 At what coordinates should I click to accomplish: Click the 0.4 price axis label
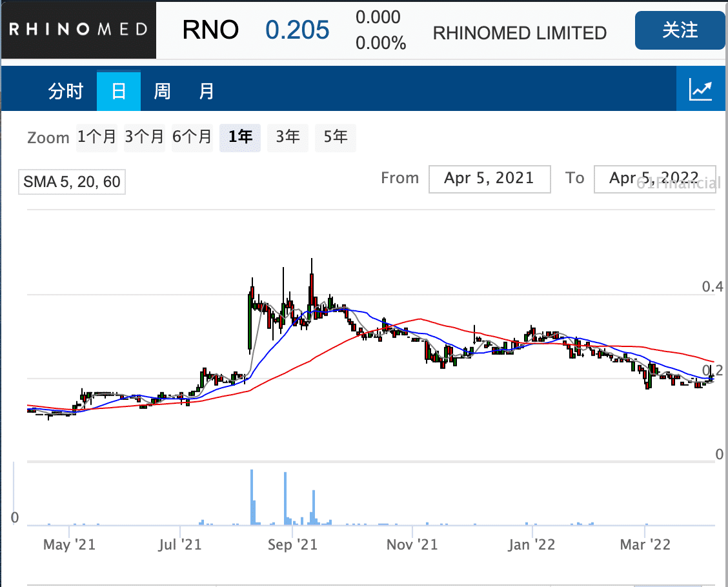[713, 287]
